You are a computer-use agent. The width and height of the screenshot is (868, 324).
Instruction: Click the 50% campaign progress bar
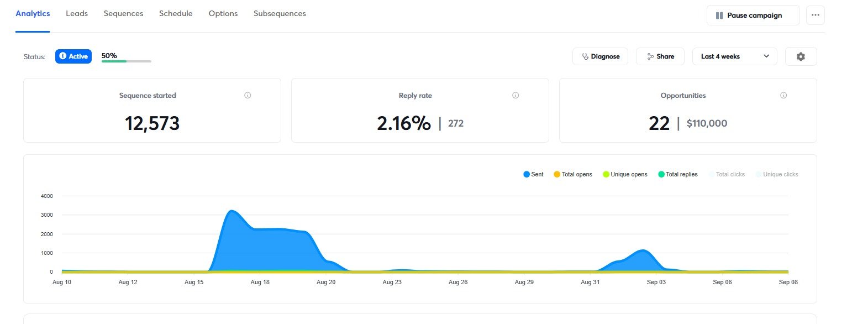pos(127,61)
